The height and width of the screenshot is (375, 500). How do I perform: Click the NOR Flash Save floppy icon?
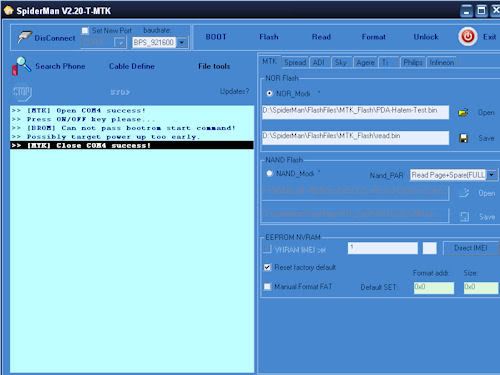463,138
